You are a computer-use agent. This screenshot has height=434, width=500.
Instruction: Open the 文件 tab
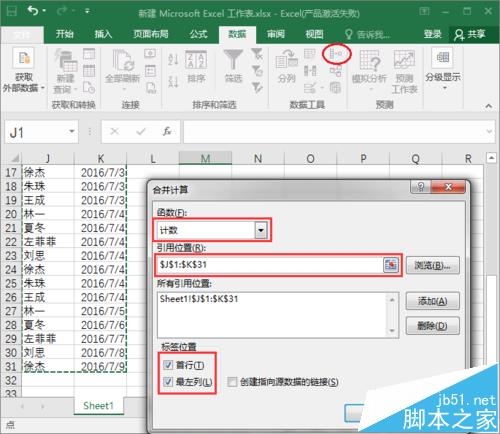22,35
